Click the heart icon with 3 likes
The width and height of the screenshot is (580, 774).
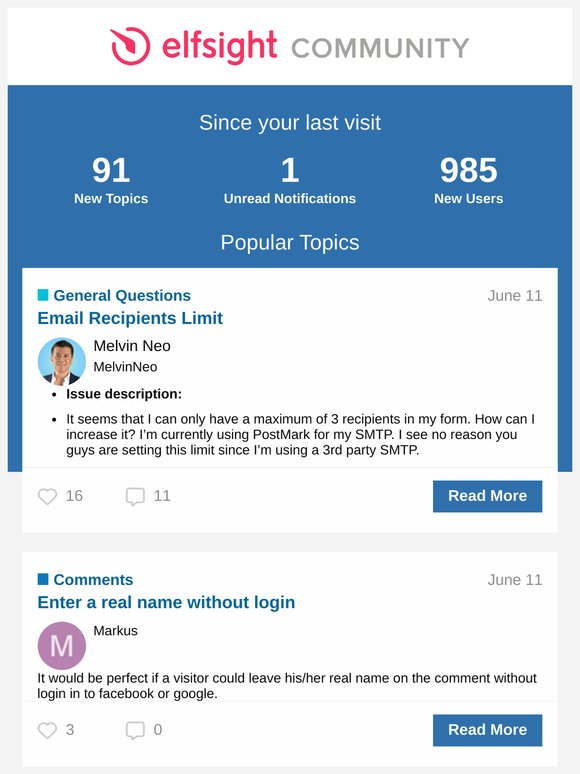[47, 730]
